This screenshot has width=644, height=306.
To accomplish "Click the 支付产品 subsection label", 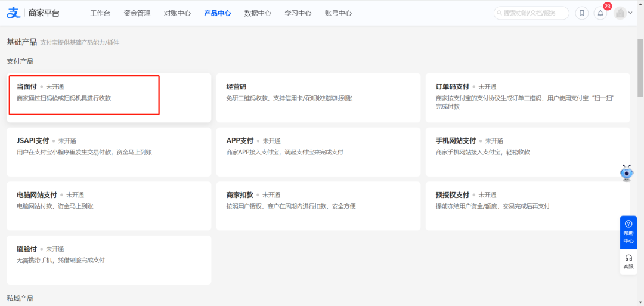I will [x=20, y=61].
